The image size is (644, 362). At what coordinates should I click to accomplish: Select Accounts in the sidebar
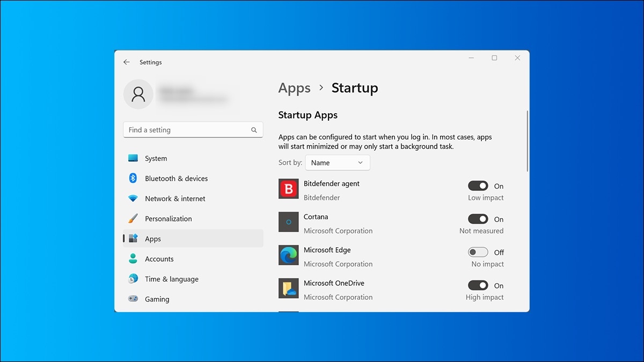pyautogui.click(x=159, y=259)
